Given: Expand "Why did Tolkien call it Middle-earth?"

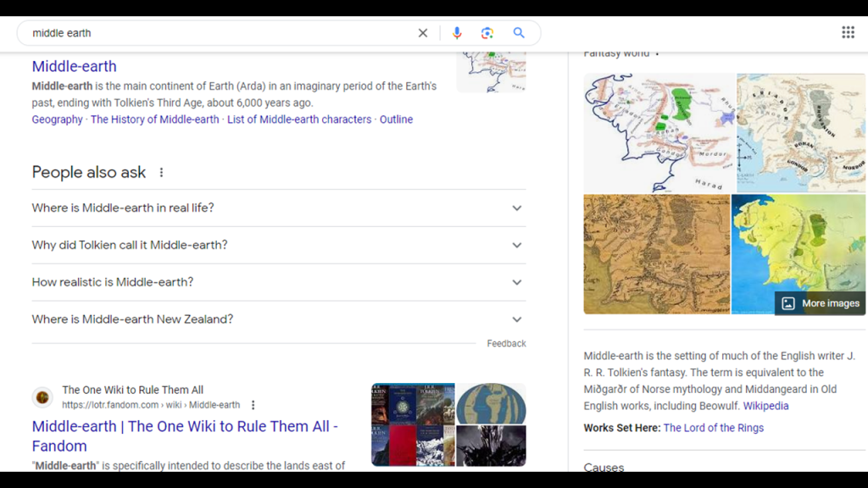Looking at the screenshot, I should coord(516,246).
